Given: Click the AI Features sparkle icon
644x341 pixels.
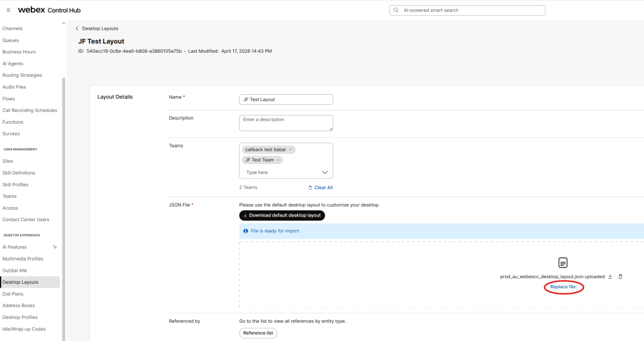Looking at the screenshot, I should pyautogui.click(x=55, y=247).
